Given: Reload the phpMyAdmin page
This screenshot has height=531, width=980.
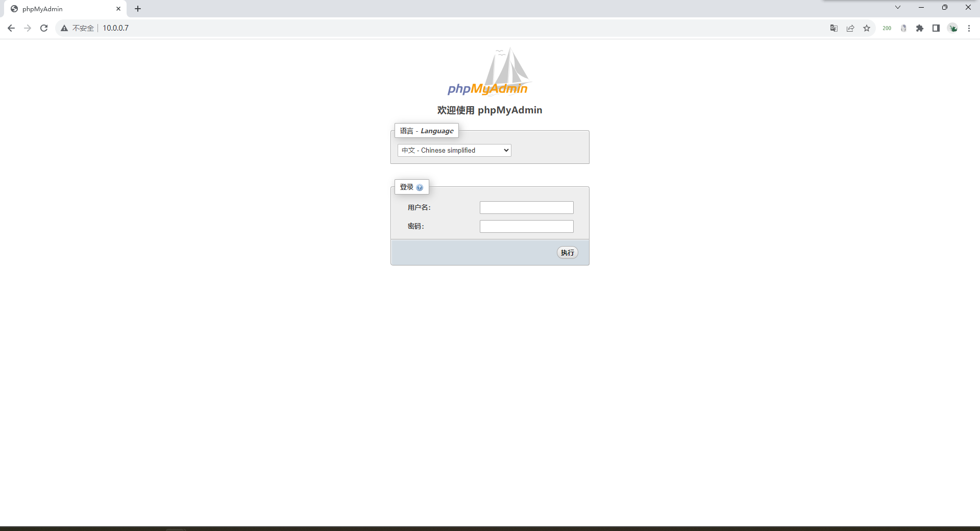Looking at the screenshot, I should pyautogui.click(x=44, y=28).
